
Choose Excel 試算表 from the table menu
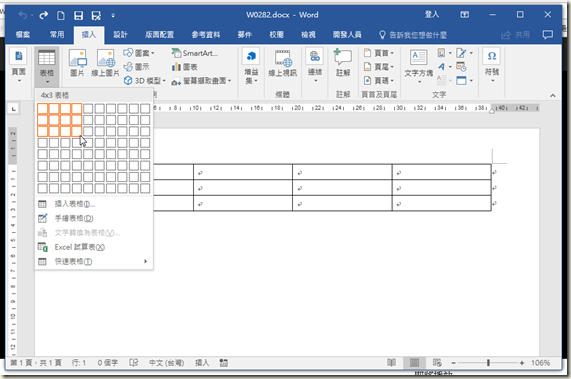click(x=94, y=247)
